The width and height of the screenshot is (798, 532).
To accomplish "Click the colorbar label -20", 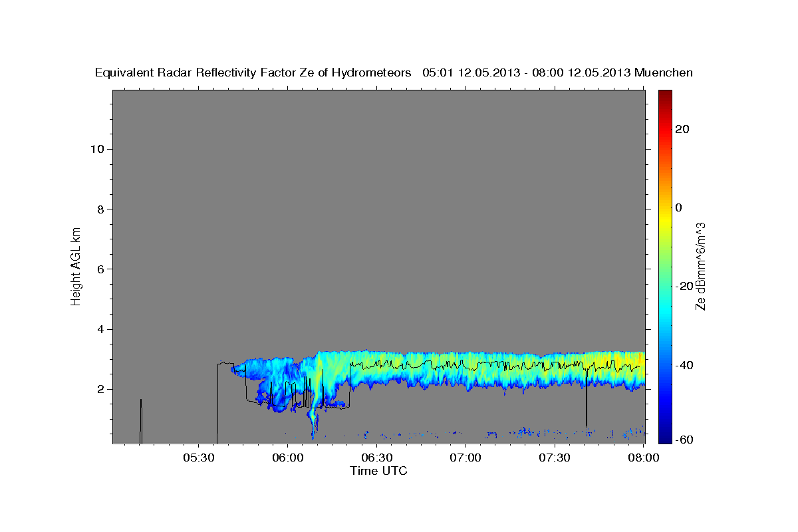I will point(685,286).
